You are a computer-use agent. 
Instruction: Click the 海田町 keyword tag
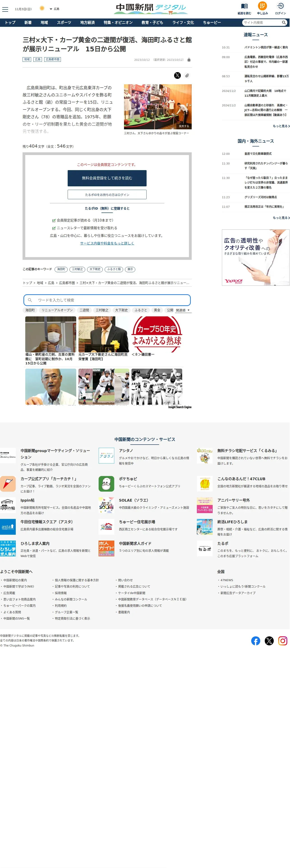(61, 269)
